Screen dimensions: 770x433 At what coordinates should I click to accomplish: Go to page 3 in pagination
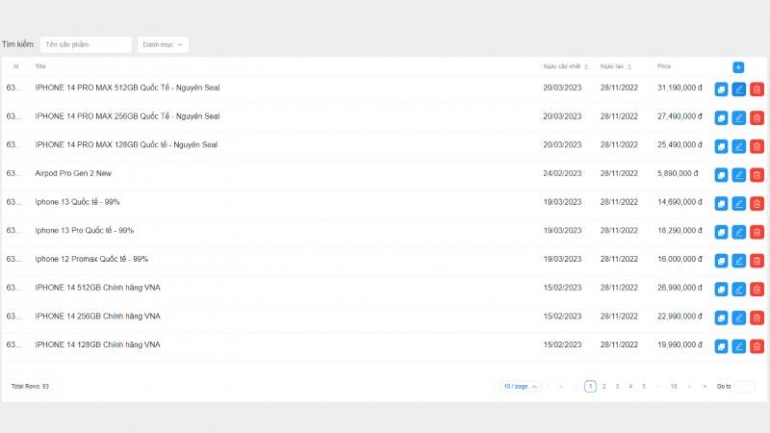pyautogui.click(x=617, y=386)
